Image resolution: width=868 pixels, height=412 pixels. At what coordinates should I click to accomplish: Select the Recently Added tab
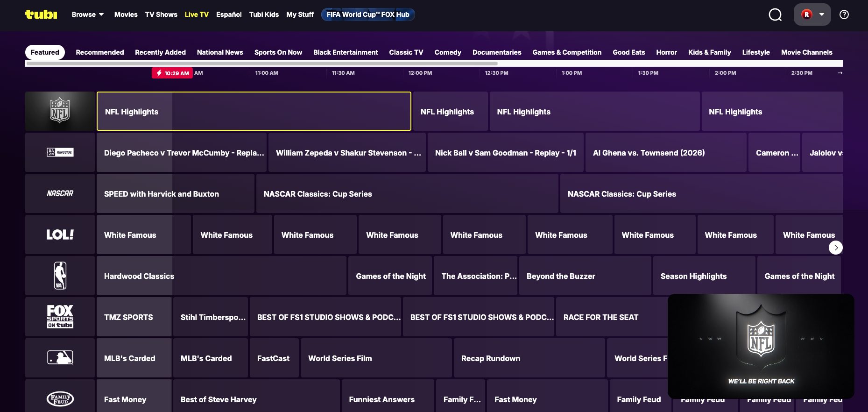coord(160,52)
